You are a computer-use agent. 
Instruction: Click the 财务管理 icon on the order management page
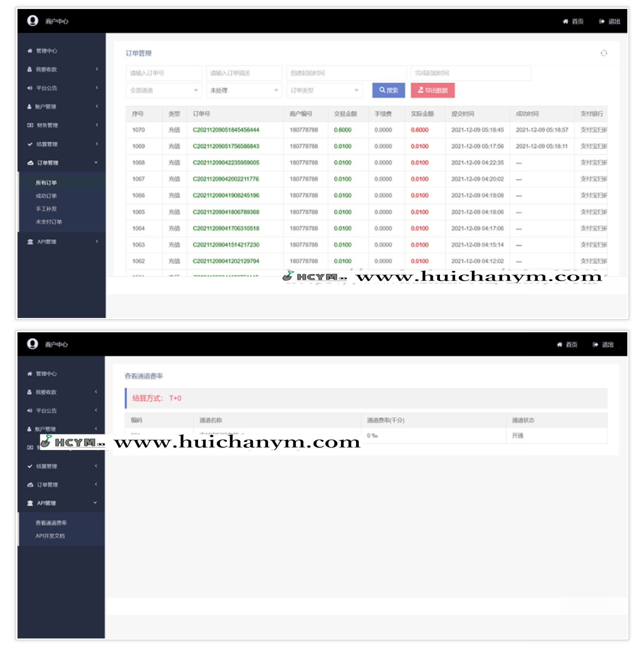(x=30, y=125)
